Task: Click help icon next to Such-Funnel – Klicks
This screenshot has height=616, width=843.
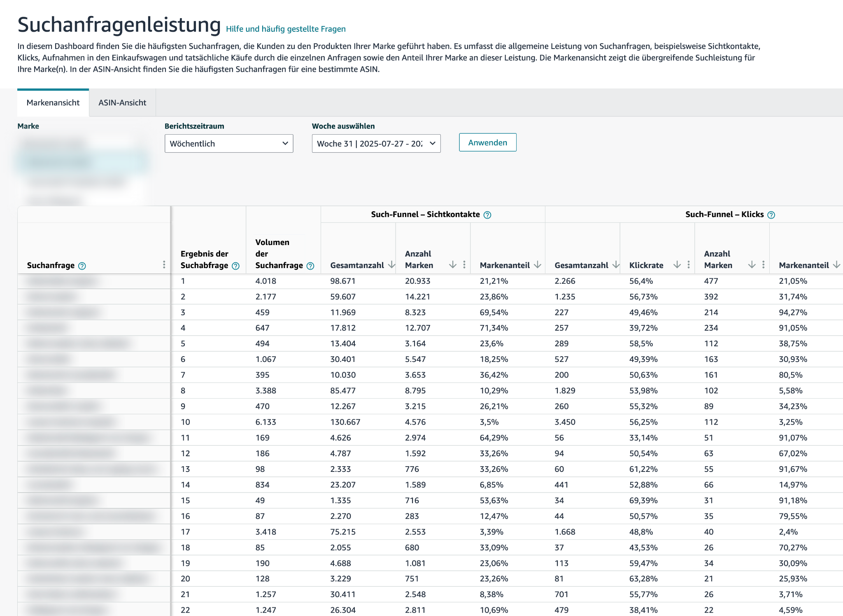Action: tap(771, 215)
